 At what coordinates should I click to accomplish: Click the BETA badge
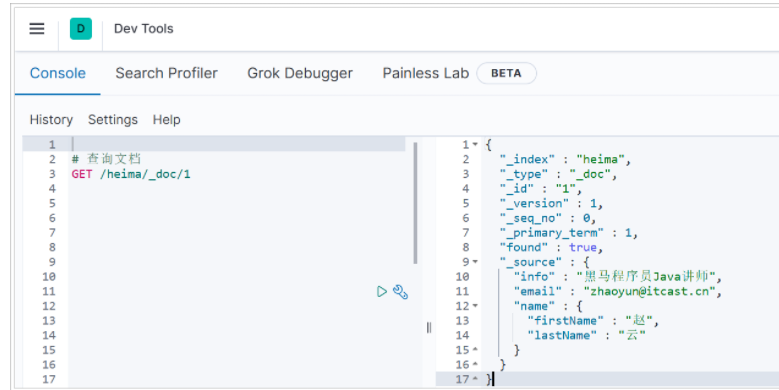pyautogui.click(x=506, y=73)
